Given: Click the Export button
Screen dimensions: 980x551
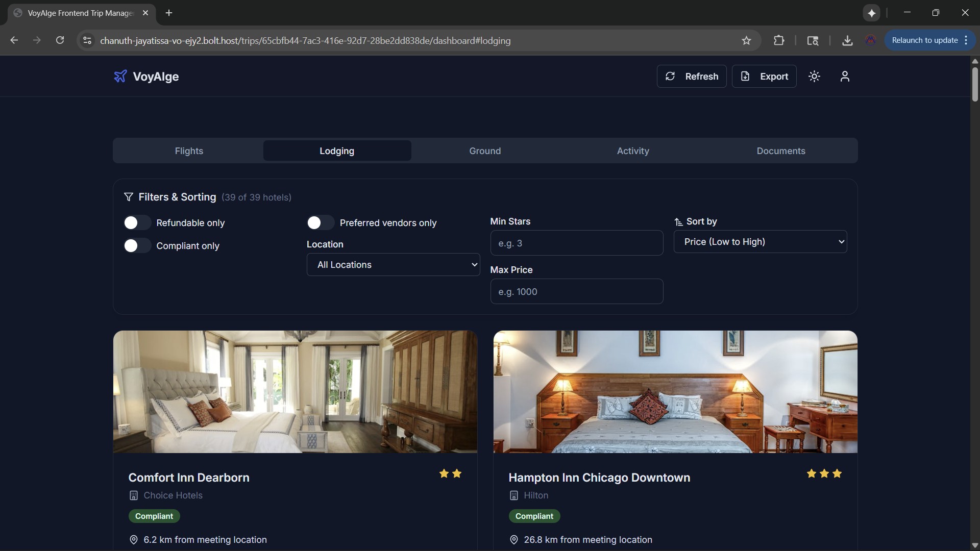Looking at the screenshot, I should 764,77.
